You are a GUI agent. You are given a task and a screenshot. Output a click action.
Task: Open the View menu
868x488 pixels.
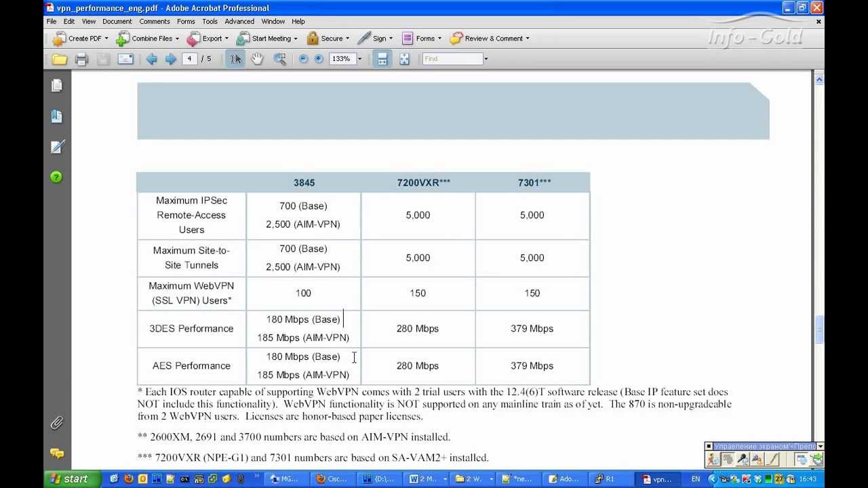pos(89,21)
